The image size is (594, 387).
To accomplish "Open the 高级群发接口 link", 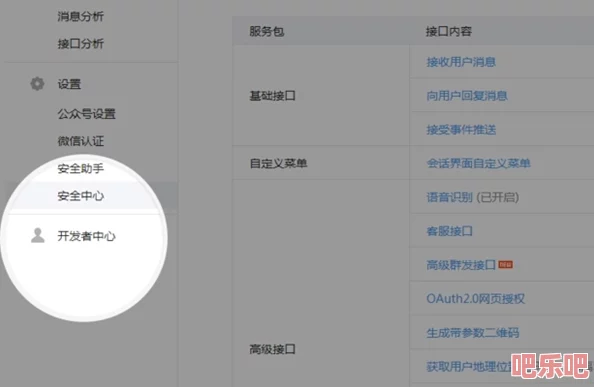I will click(x=461, y=265).
